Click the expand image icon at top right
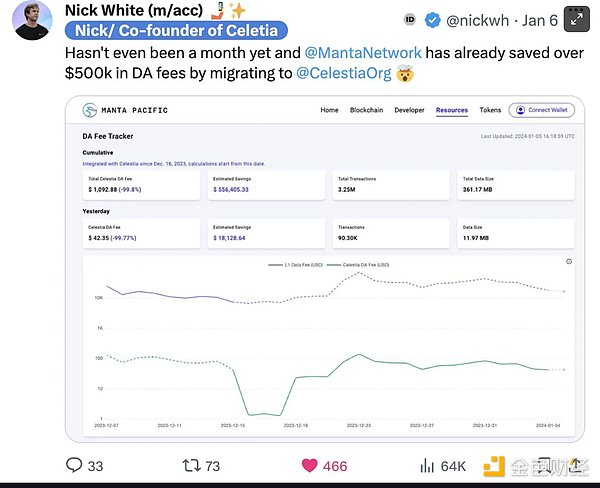Image resolution: width=600 pixels, height=488 pixels. [x=576, y=17]
